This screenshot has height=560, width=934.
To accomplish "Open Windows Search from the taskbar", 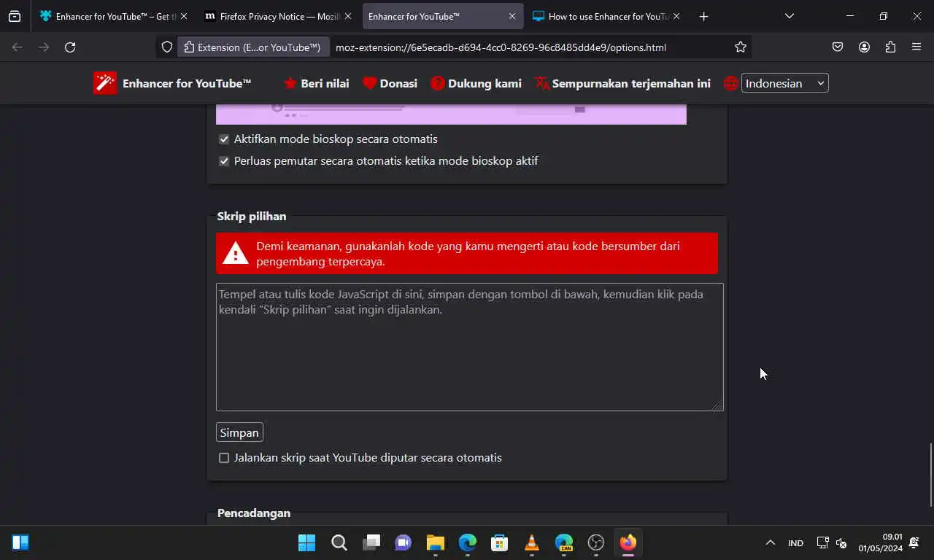I will pyautogui.click(x=339, y=542).
